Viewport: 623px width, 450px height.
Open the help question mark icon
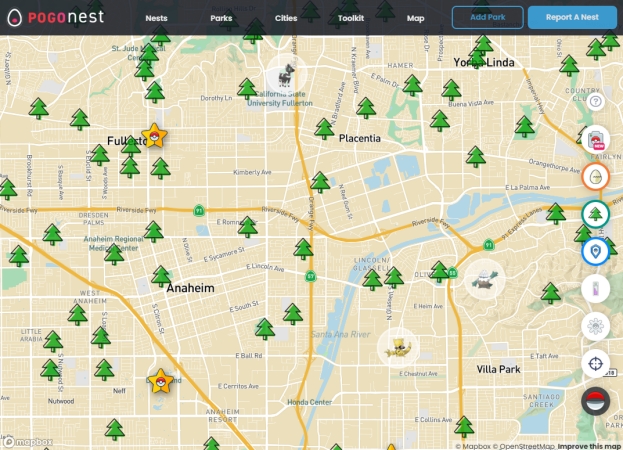pos(595,102)
